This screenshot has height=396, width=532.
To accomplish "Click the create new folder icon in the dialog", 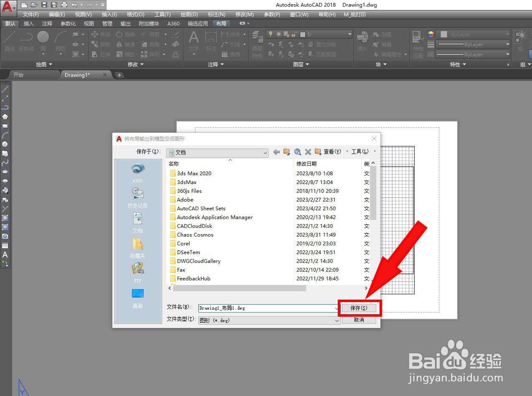I will click(318, 152).
